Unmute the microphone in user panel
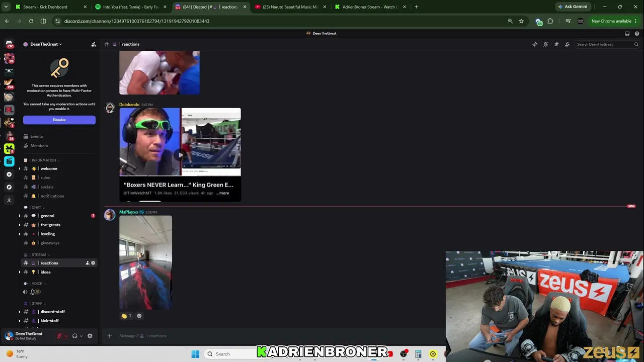The width and height of the screenshot is (644, 362). [x=59, y=336]
